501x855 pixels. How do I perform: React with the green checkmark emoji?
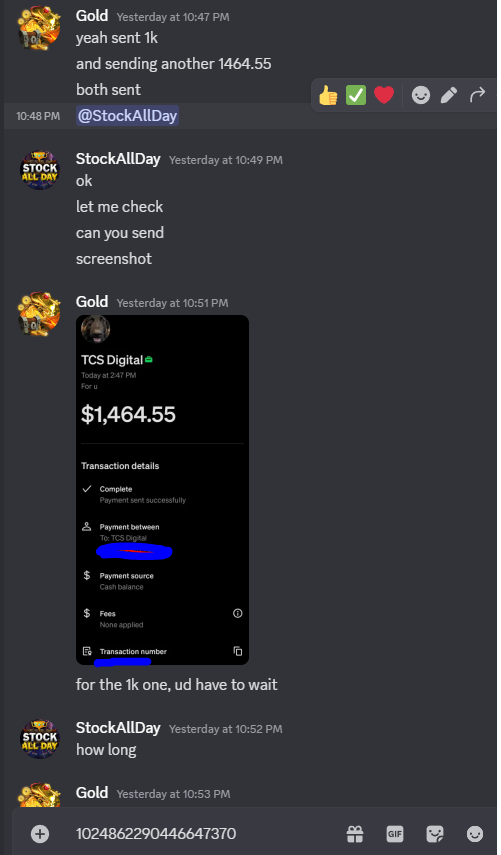pyautogui.click(x=356, y=96)
